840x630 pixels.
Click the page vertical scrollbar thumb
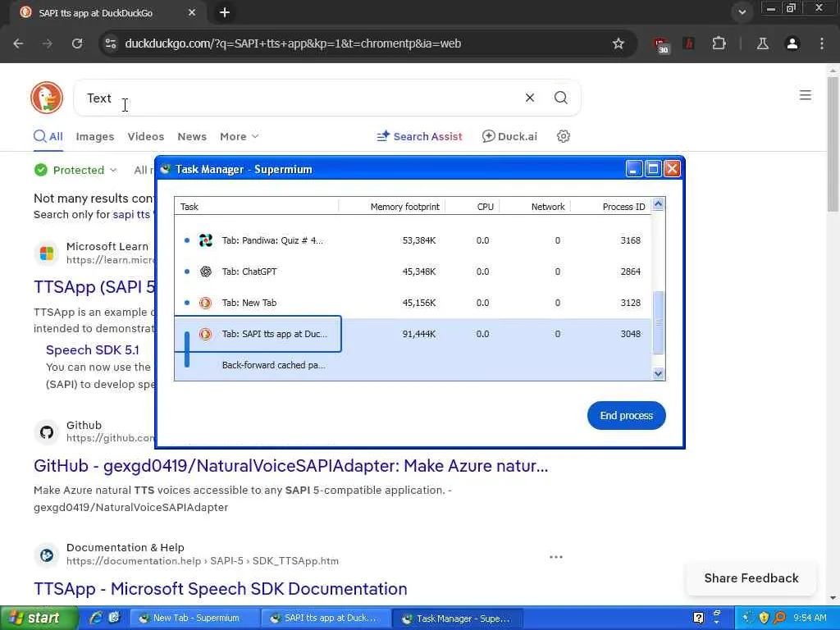click(x=833, y=144)
